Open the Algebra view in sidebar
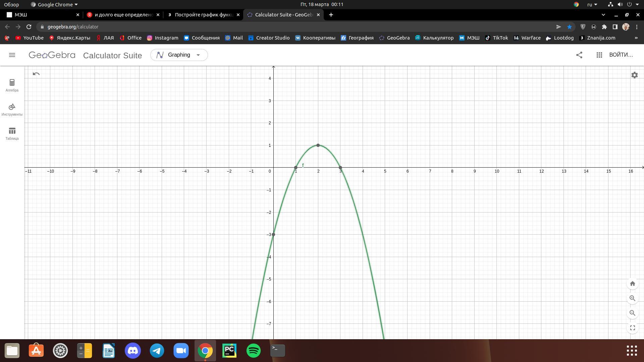This screenshot has height=362, width=644. click(12, 85)
